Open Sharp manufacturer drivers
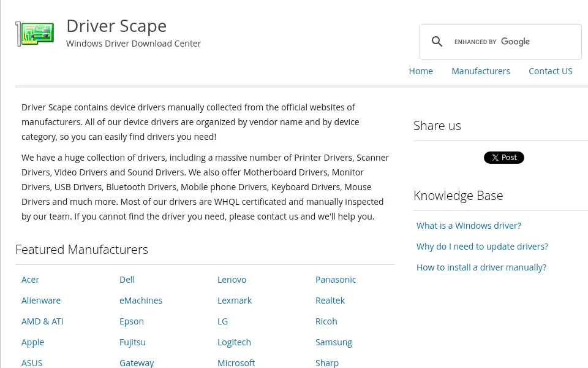 [x=326, y=363]
